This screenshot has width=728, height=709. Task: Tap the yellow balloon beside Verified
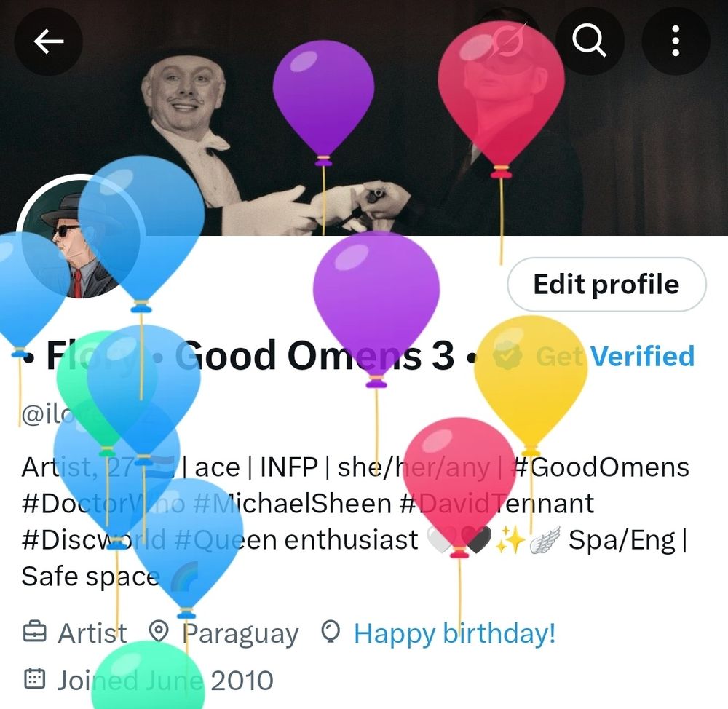click(x=531, y=381)
